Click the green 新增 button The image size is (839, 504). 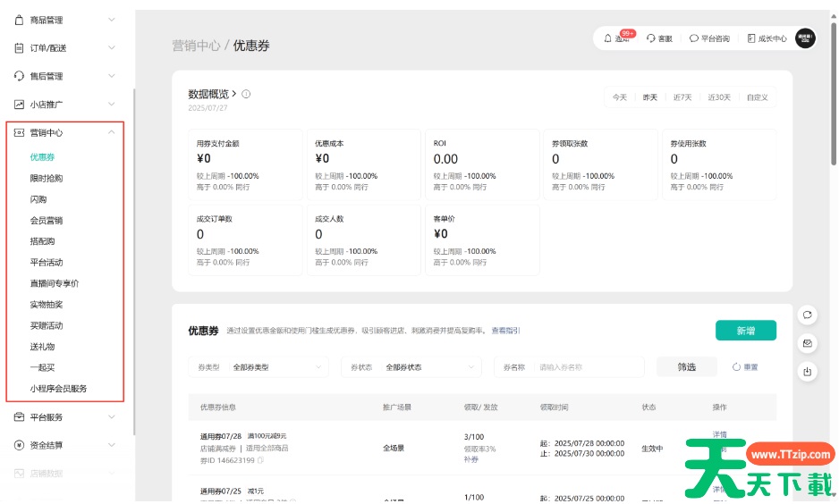(x=745, y=331)
